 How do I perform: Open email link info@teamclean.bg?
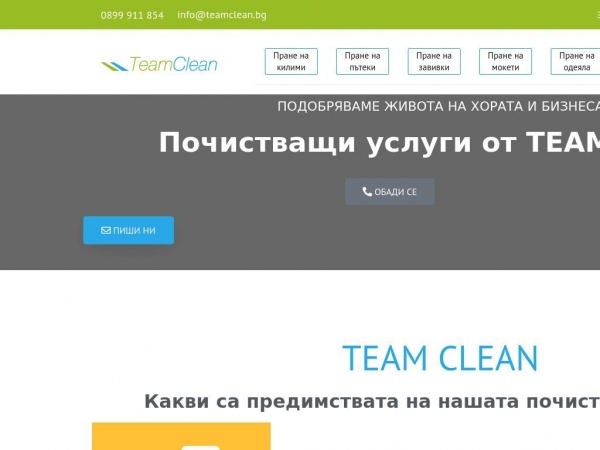[x=222, y=15]
